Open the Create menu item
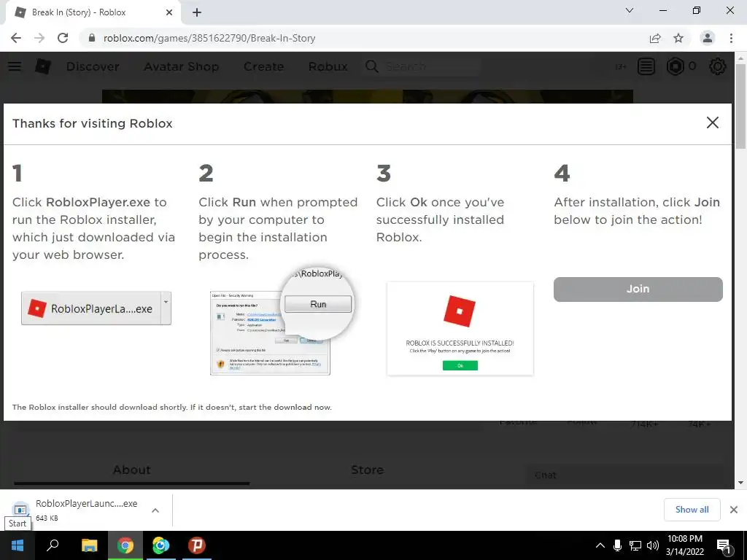The width and height of the screenshot is (747, 560). coord(264,66)
